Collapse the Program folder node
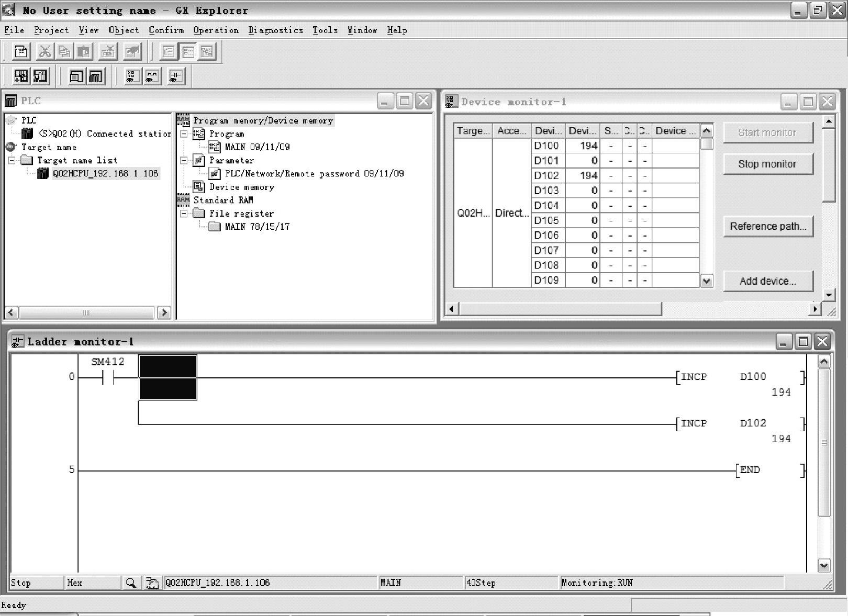The width and height of the screenshot is (848, 616). (x=184, y=134)
